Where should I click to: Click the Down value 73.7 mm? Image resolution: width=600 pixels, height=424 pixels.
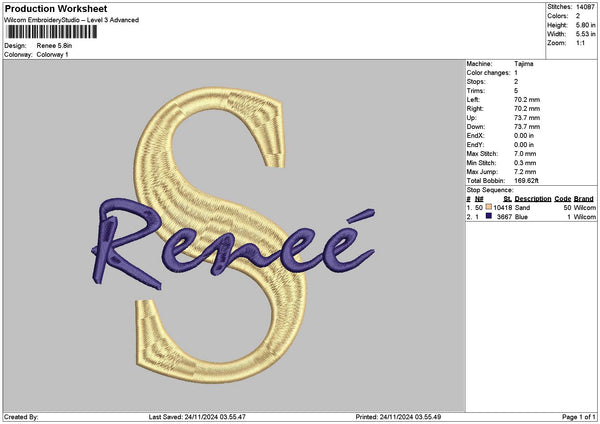point(527,127)
